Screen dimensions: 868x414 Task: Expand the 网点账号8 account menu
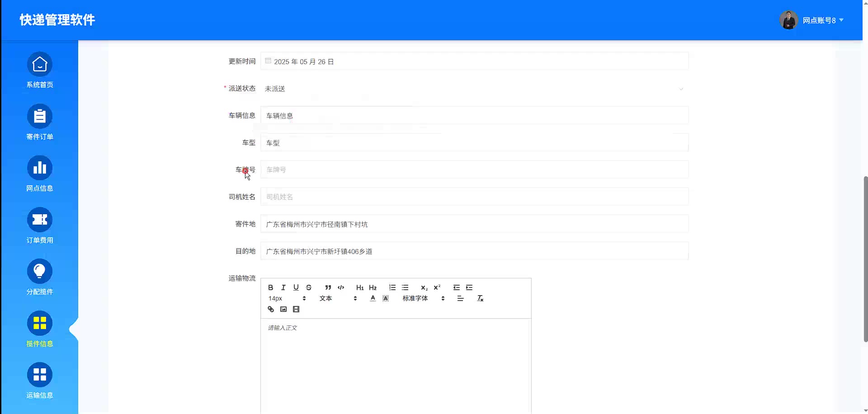(823, 20)
